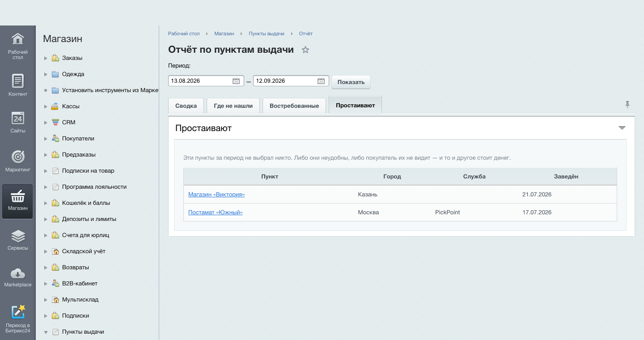Click the Переход в Битрикс24 icon
The height and width of the screenshot is (340, 644).
click(17, 312)
